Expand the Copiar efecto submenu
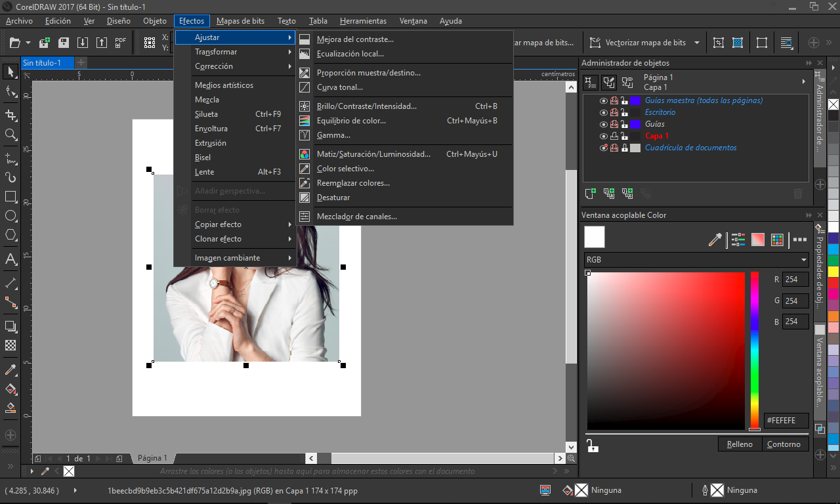Image resolution: width=840 pixels, height=504 pixels. [x=234, y=224]
